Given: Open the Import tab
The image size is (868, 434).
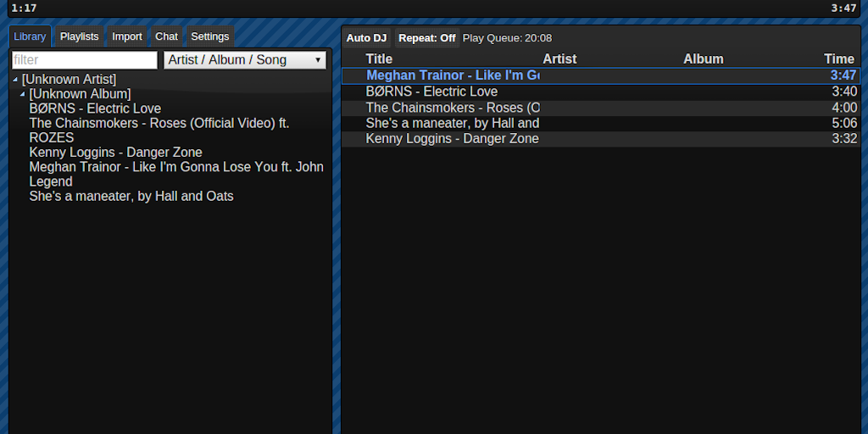Looking at the screenshot, I should click(x=127, y=36).
